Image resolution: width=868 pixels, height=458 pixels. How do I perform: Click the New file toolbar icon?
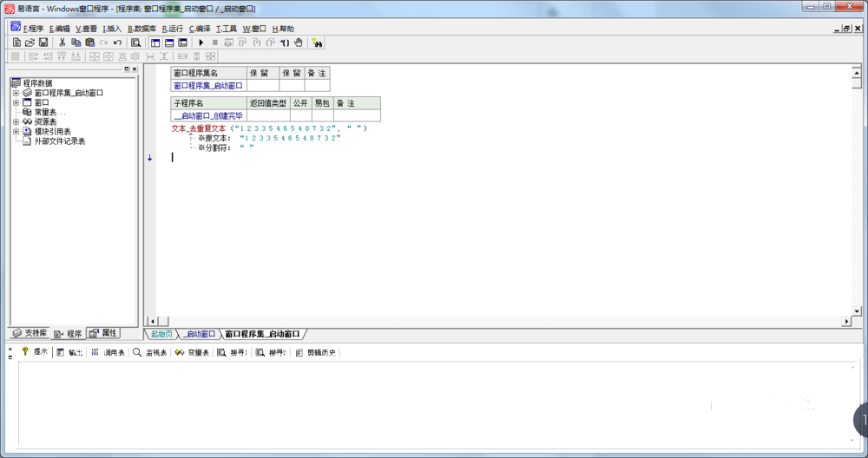16,43
